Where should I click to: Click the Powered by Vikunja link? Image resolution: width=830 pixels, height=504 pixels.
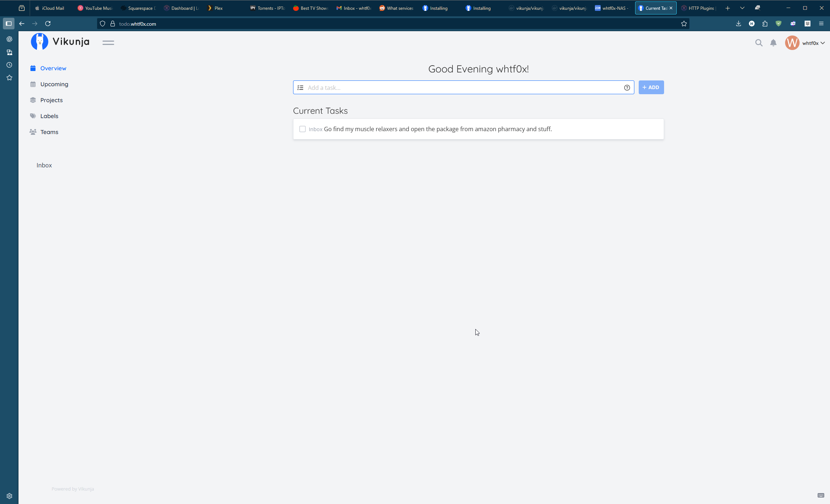(72, 489)
